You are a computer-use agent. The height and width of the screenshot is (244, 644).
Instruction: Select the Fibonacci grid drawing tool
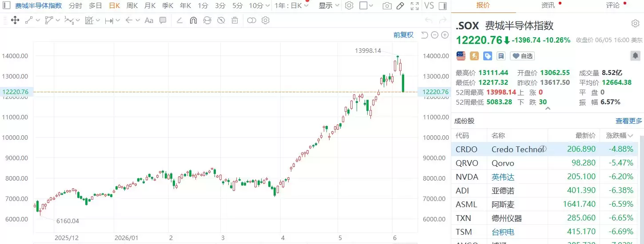[89, 20]
